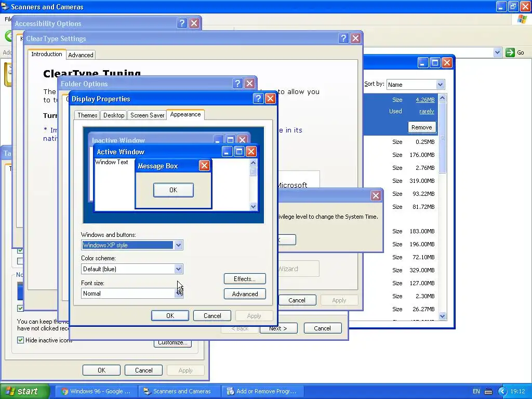This screenshot has width=532, height=399.
Task: Click the 319.00MB size entry
Action: point(422,181)
